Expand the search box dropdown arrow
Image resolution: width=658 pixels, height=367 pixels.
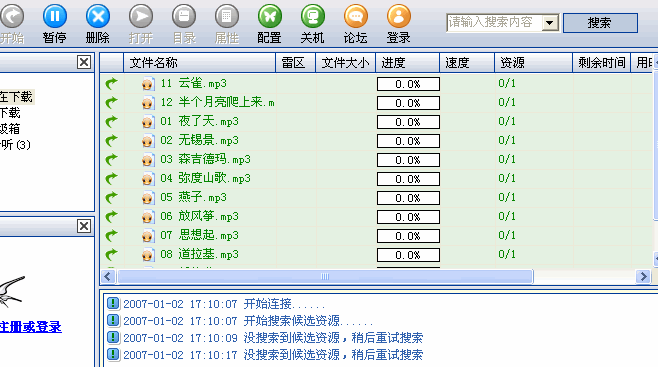[550, 23]
